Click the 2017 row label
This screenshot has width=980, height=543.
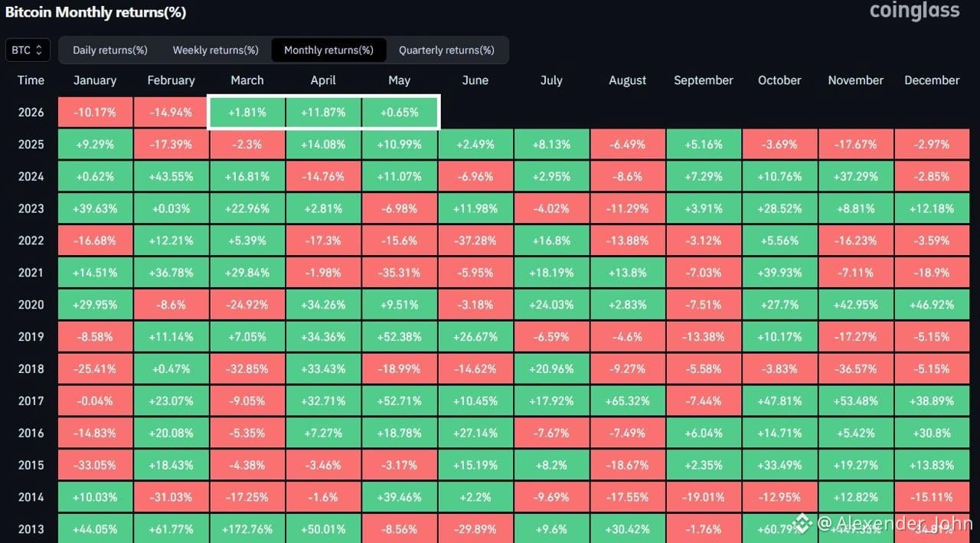(31, 401)
